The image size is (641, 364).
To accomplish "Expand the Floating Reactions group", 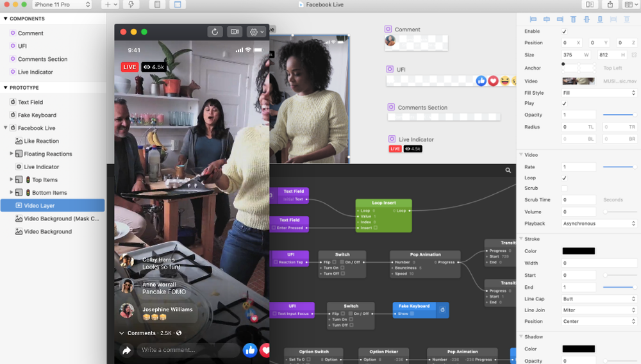I will [x=12, y=154].
